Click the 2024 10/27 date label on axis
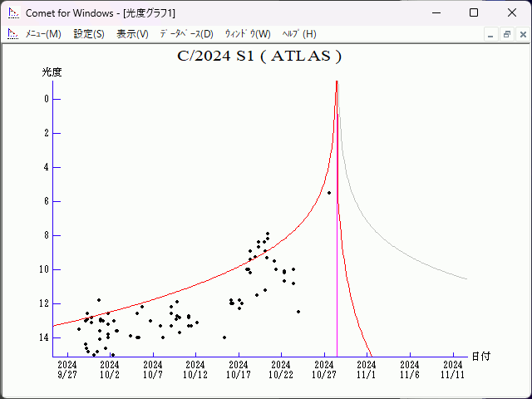The image size is (532, 399). coord(324,369)
